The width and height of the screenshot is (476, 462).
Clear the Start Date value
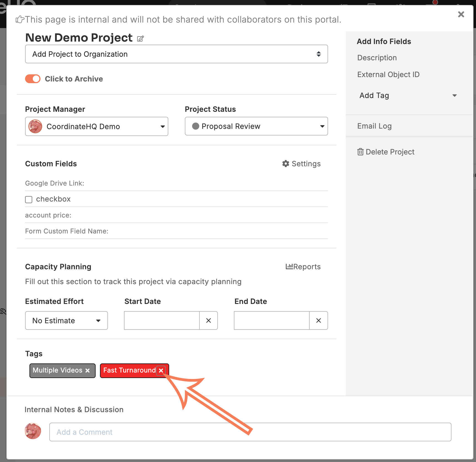(209, 320)
